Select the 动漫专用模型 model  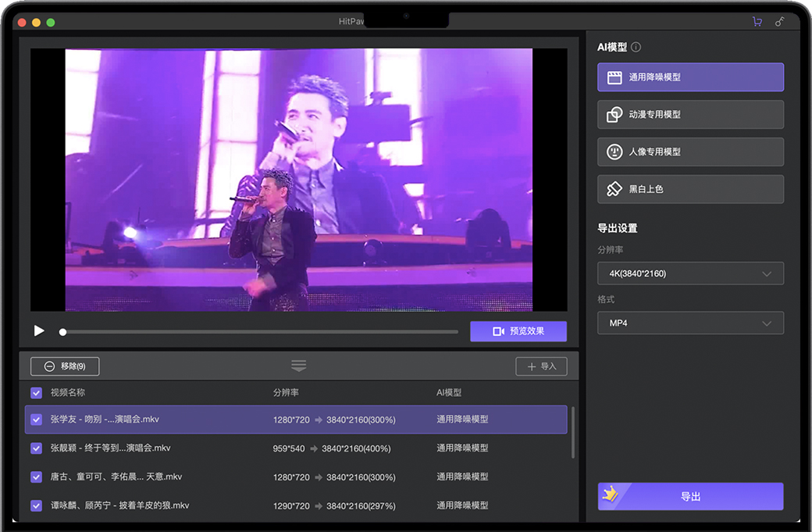(x=690, y=115)
